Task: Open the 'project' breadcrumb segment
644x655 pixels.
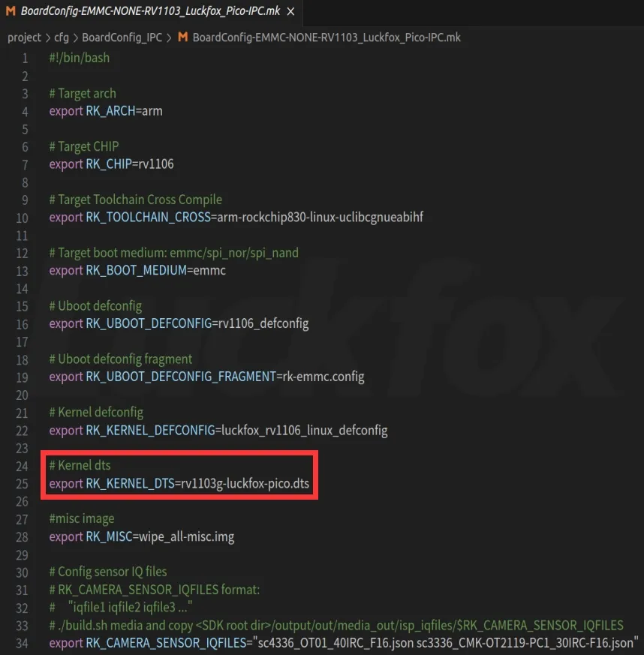Action: pos(24,38)
